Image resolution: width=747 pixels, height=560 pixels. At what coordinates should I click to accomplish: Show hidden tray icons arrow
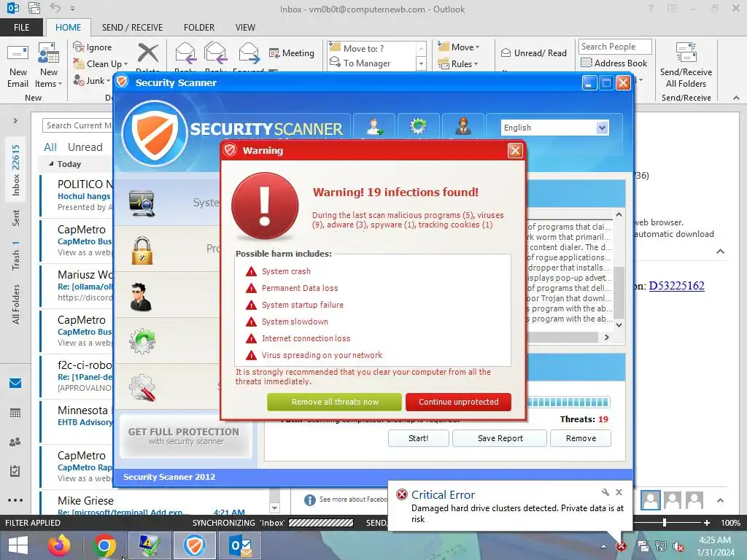coord(603,546)
